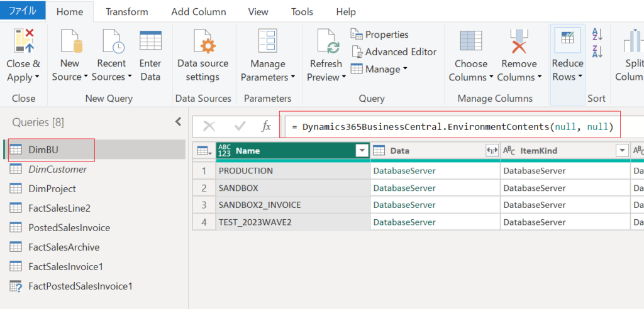Click the Close & Apply icon
The width and height of the screenshot is (644, 309).
(23, 41)
